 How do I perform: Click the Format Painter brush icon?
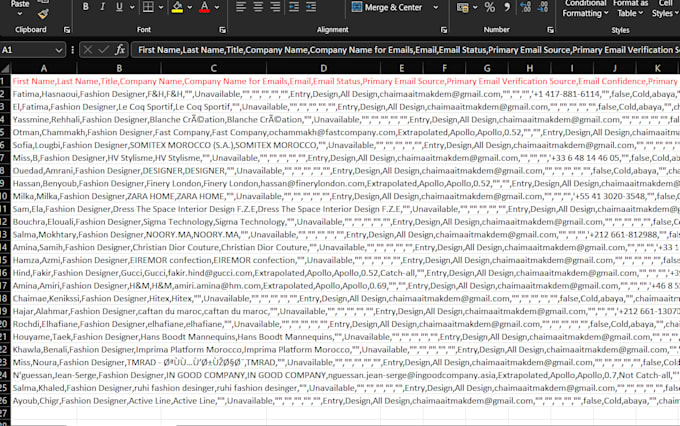pyautogui.click(x=43, y=13)
